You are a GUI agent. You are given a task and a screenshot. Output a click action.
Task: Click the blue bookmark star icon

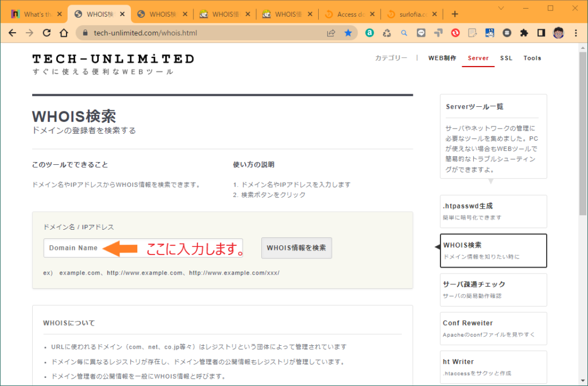click(349, 33)
